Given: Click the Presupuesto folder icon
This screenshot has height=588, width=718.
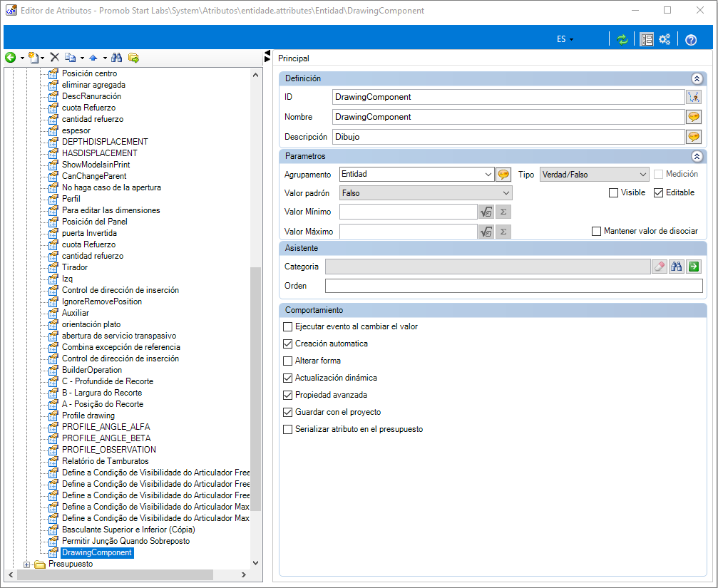Looking at the screenshot, I should [x=41, y=564].
